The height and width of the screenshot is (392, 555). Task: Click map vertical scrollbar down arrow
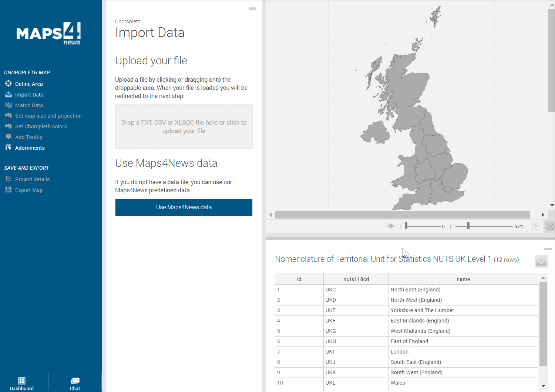click(552, 205)
